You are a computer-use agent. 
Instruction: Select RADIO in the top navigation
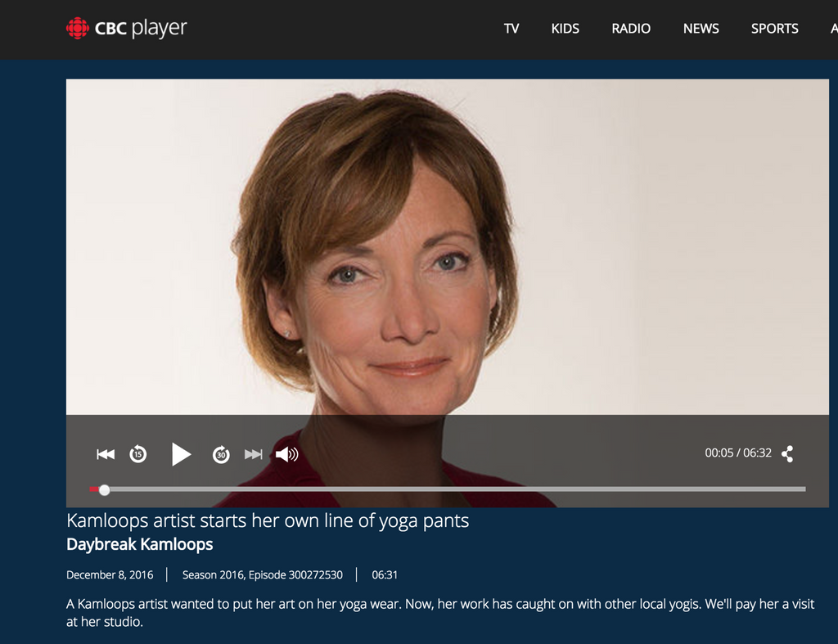coord(631,29)
